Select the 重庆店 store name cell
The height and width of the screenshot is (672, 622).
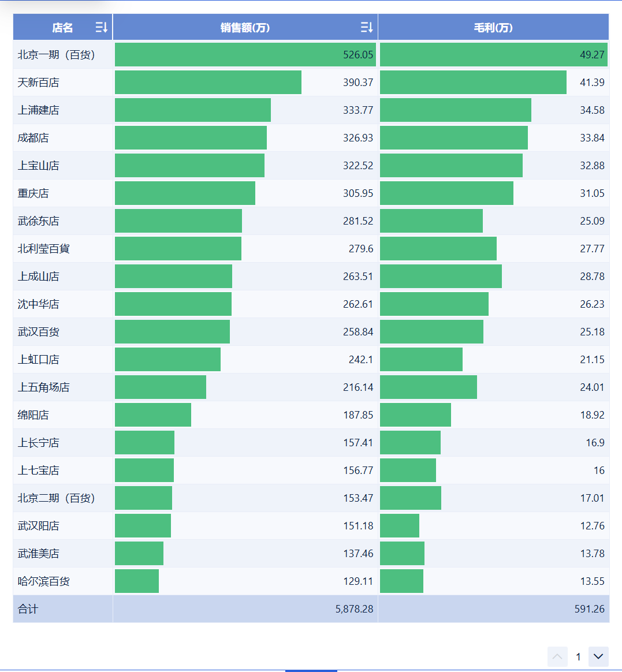pos(33,193)
